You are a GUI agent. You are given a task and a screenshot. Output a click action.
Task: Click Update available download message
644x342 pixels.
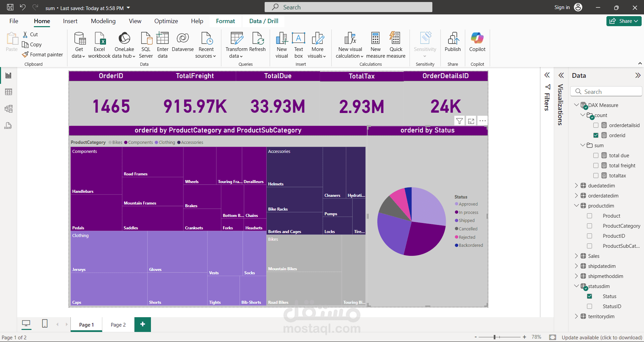pos(602,337)
